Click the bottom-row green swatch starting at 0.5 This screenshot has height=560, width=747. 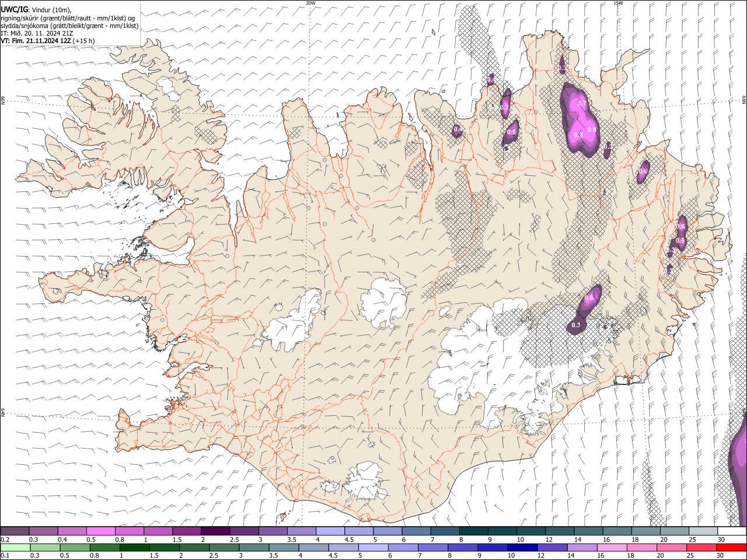[75, 547]
